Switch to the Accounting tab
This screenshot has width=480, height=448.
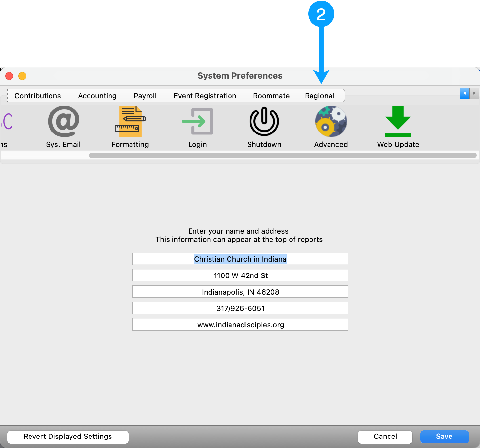point(97,96)
